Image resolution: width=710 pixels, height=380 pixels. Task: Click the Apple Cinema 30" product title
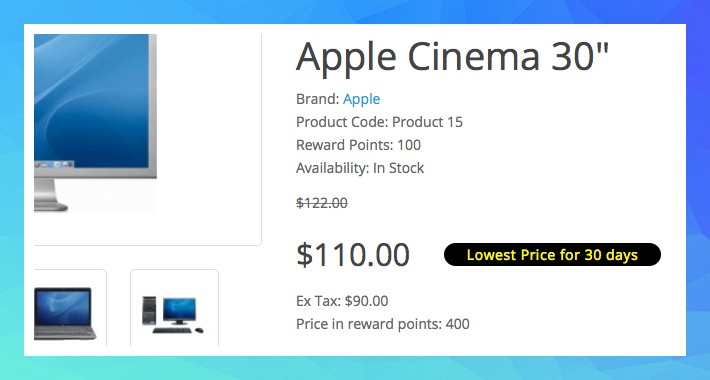452,57
